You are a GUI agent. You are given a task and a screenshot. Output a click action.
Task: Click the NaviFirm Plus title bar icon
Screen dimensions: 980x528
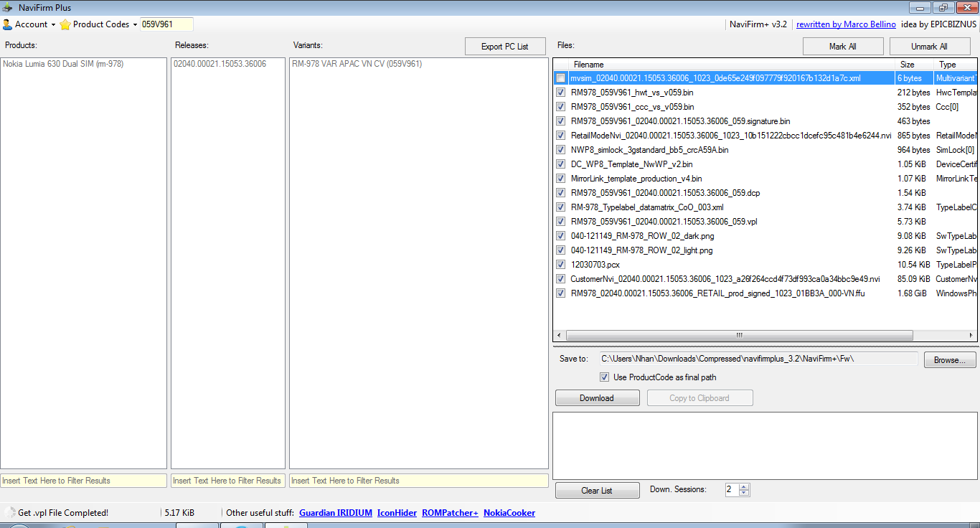point(8,7)
